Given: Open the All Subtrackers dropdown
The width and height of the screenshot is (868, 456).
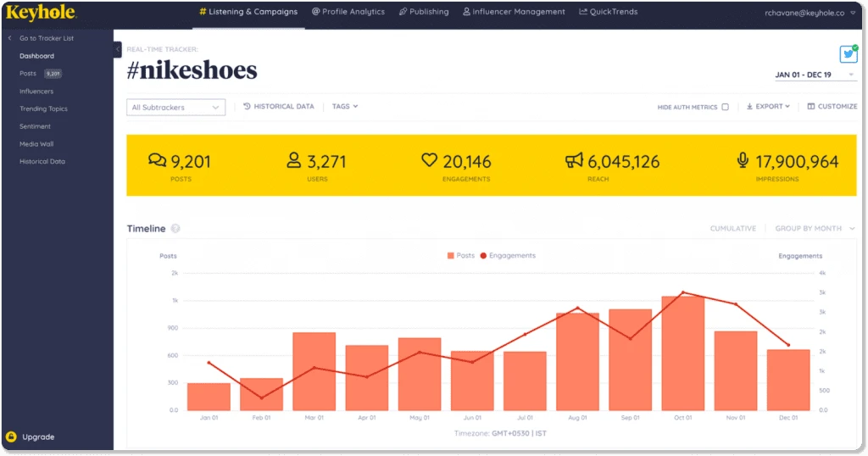Looking at the screenshot, I should click(175, 108).
